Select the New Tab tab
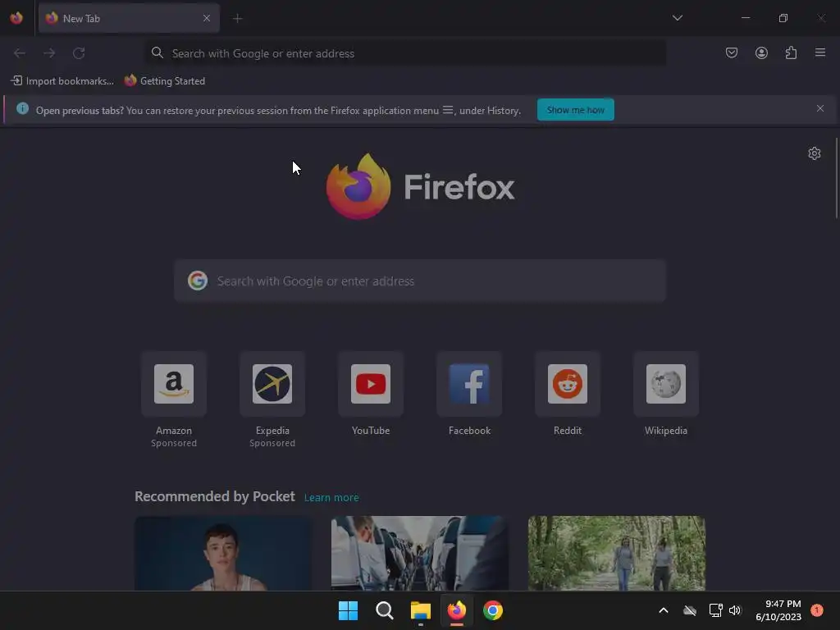Screen dimensions: 840x630 129,18
